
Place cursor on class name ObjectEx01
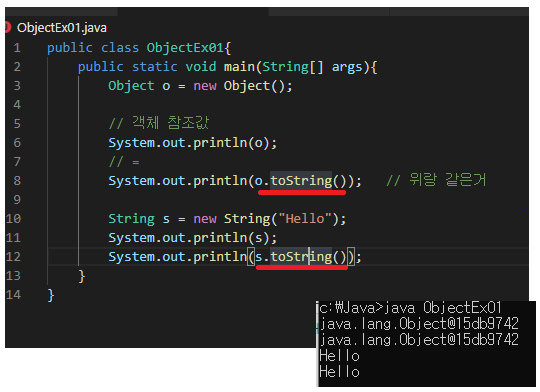pyautogui.click(x=185, y=48)
